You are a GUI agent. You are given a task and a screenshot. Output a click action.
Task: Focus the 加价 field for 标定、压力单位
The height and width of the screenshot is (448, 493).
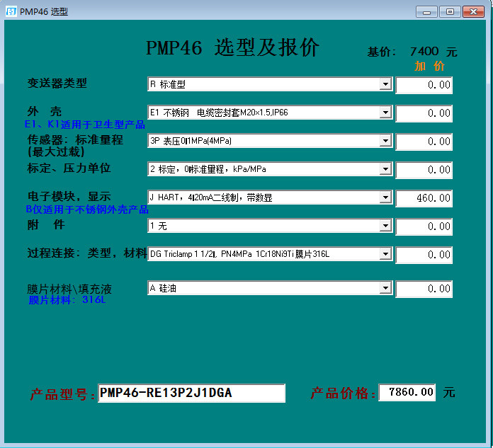coord(424,170)
